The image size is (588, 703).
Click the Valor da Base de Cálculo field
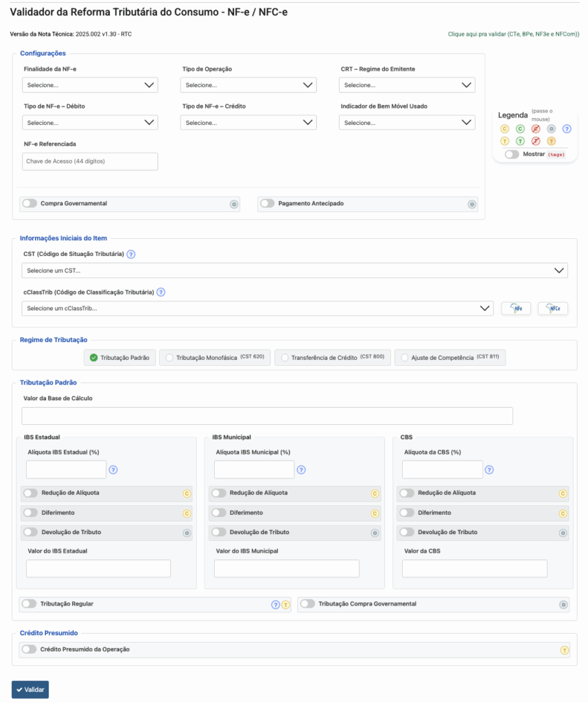267,416
